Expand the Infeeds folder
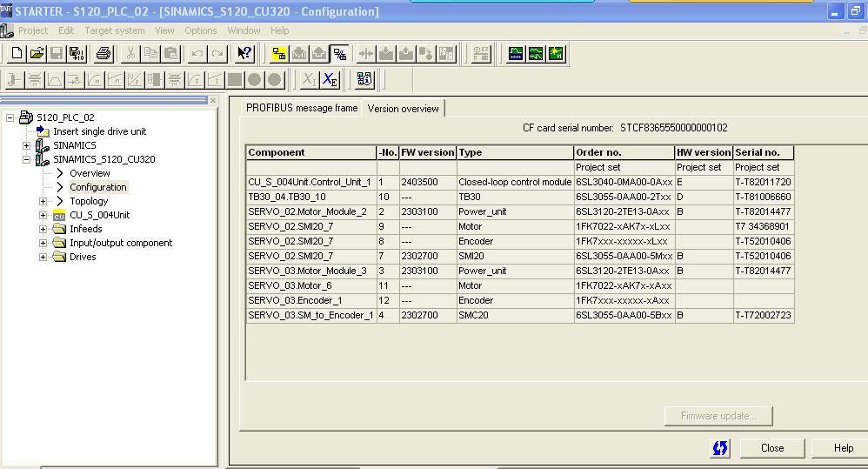 (43, 229)
